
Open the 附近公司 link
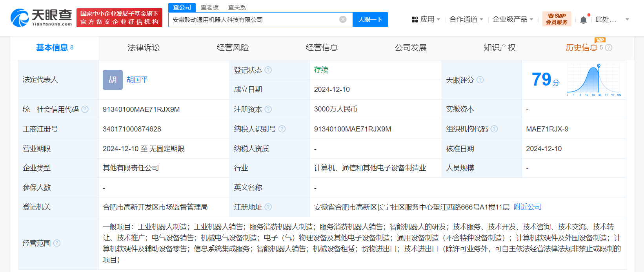[528, 207]
